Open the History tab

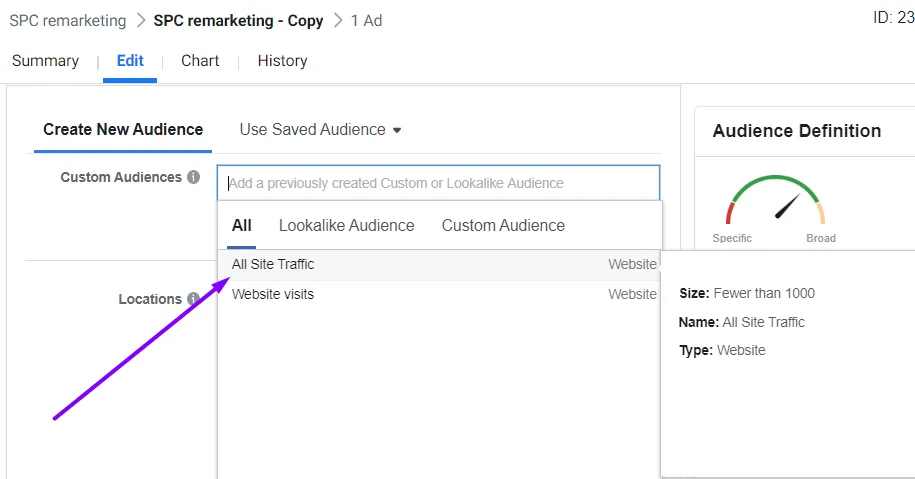pyautogui.click(x=282, y=61)
